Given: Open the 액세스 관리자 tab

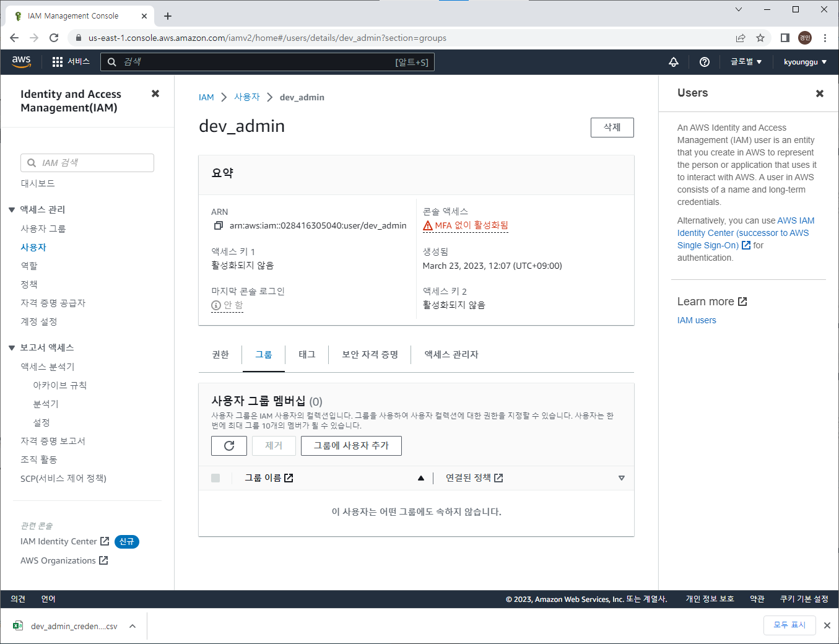Looking at the screenshot, I should point(451,355).
